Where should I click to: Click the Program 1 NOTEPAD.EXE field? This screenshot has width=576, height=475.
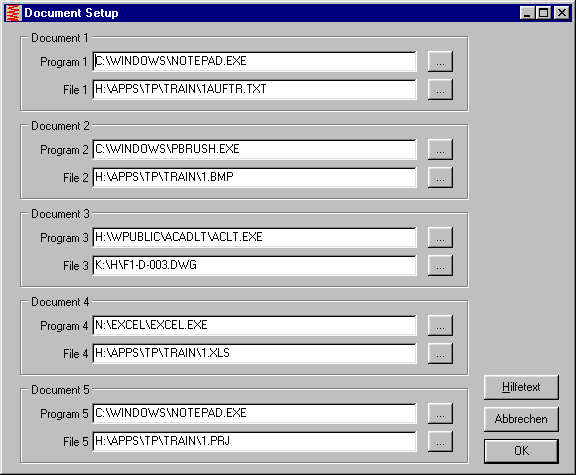[x=255, y=61]
